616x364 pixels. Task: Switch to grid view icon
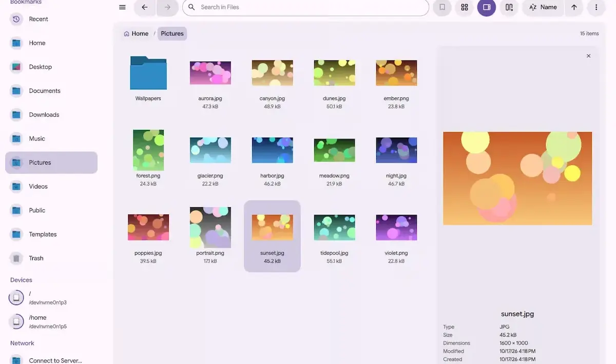click(465, 7)
